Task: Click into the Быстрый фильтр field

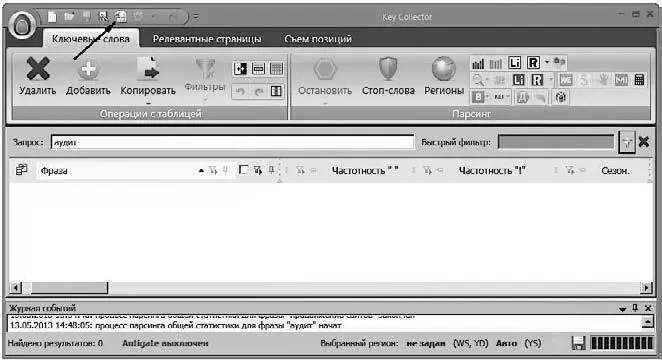Action: click(556, 142)
